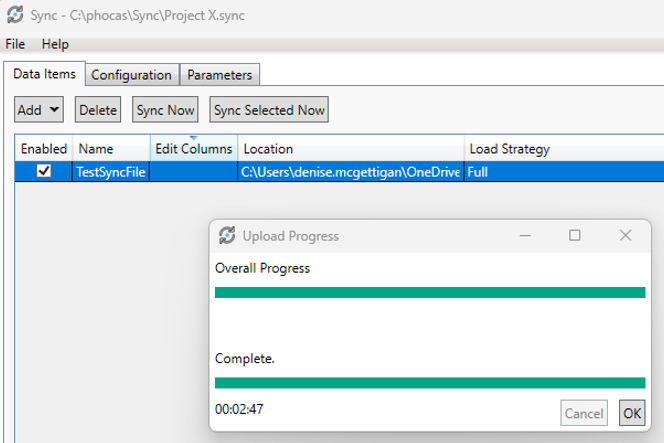Maximize the Upload Progress dialog
This screenshot has width=664, height=443.
point(575,236)
